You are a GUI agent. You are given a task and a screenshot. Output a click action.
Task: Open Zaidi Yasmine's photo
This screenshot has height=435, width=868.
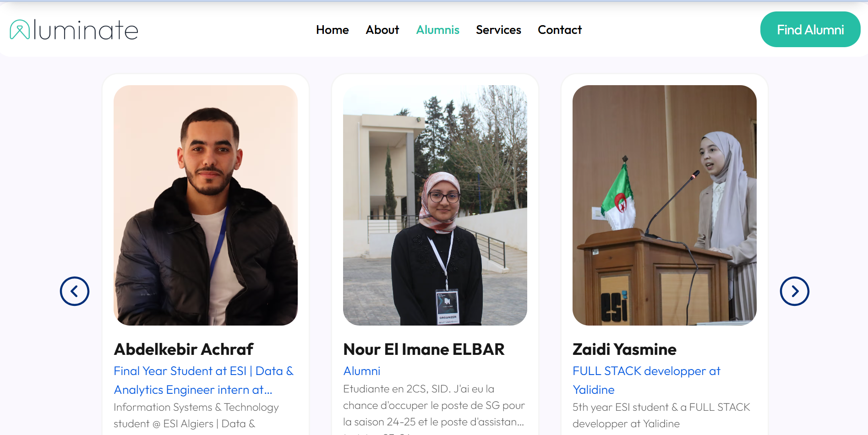(x=665, y=205)
